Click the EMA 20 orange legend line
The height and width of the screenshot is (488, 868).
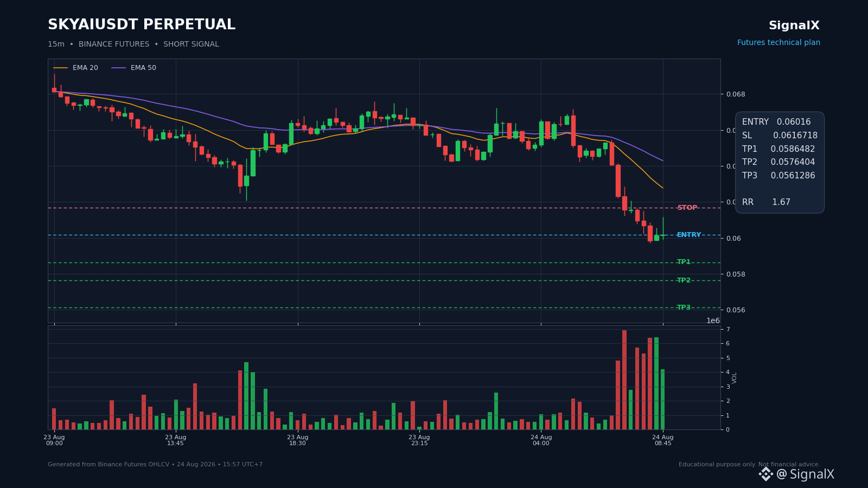(61, 68)
